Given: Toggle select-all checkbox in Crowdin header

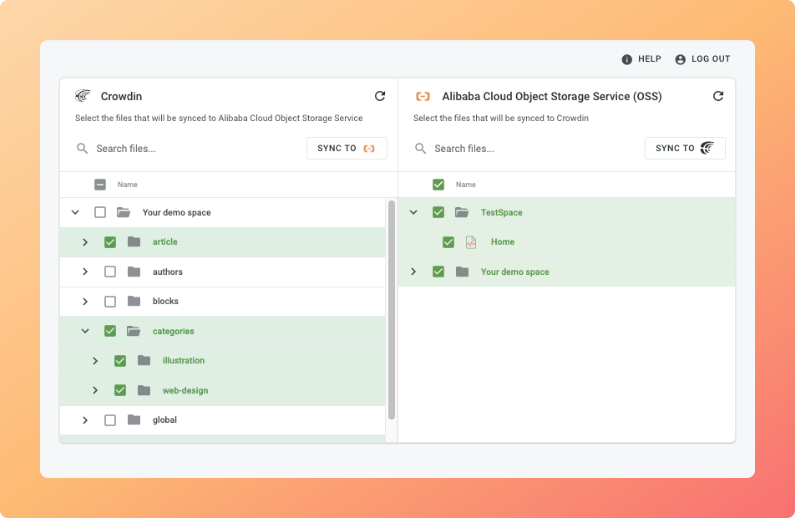Looking at the screenshot, I should (x=100, y=184).
